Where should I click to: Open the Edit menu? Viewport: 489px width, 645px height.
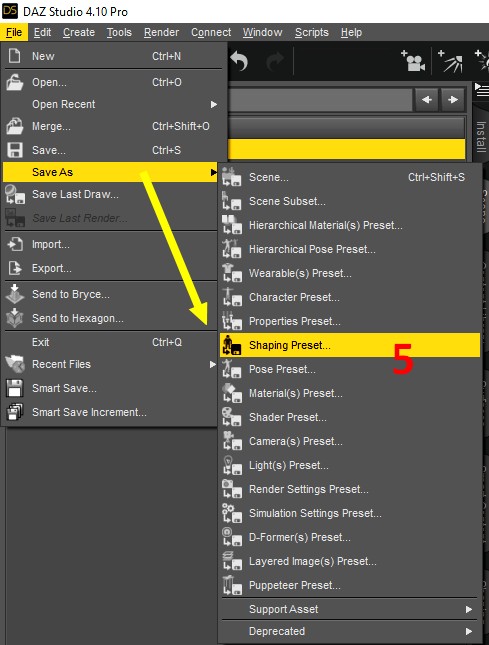42,32
